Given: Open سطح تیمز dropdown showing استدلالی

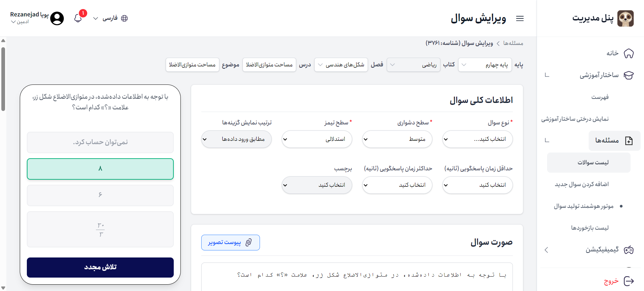Looking at the screenshot, I should (x=317, y=139).
